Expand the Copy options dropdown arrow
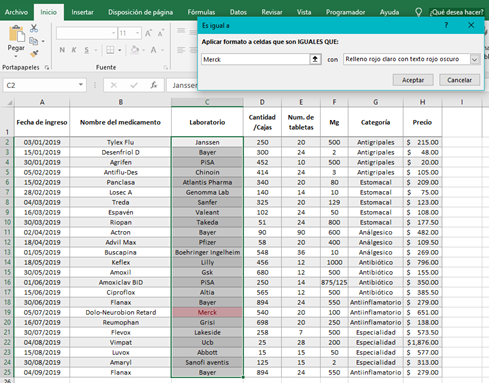Image resolution: width=489 pixels, height=383 pixels. pos(43,41)
